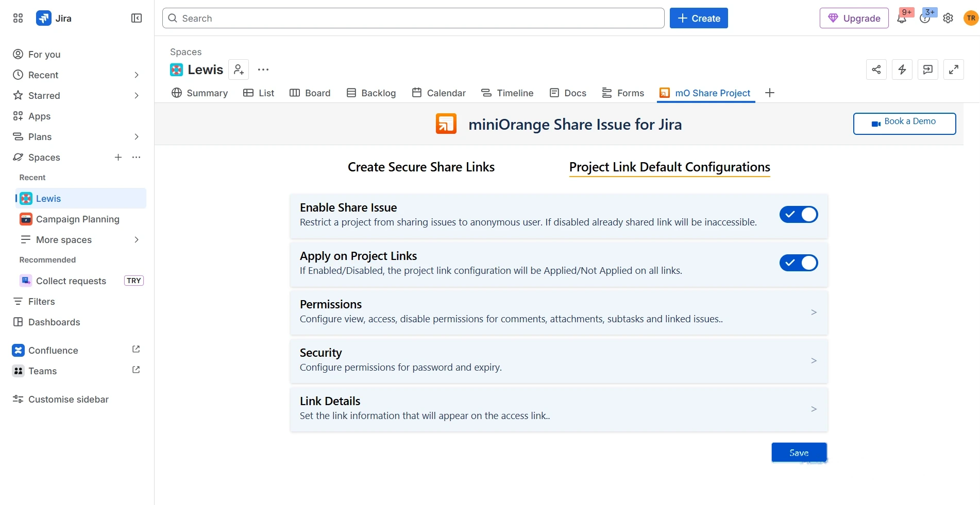Screen dimensions: 980x505
Task: Switch to the Backlog tab
Action: point(371,93)
